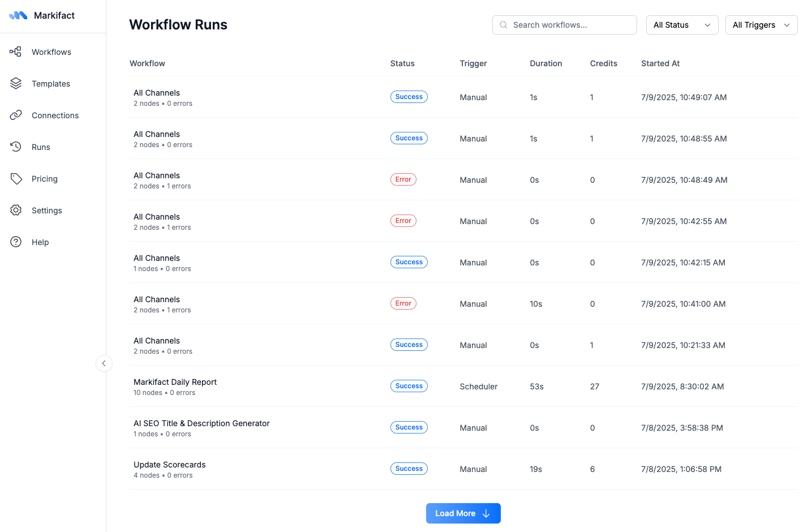Open the Pricing tag icon
This screenshot has height=532, width=812.
[16, 178]
